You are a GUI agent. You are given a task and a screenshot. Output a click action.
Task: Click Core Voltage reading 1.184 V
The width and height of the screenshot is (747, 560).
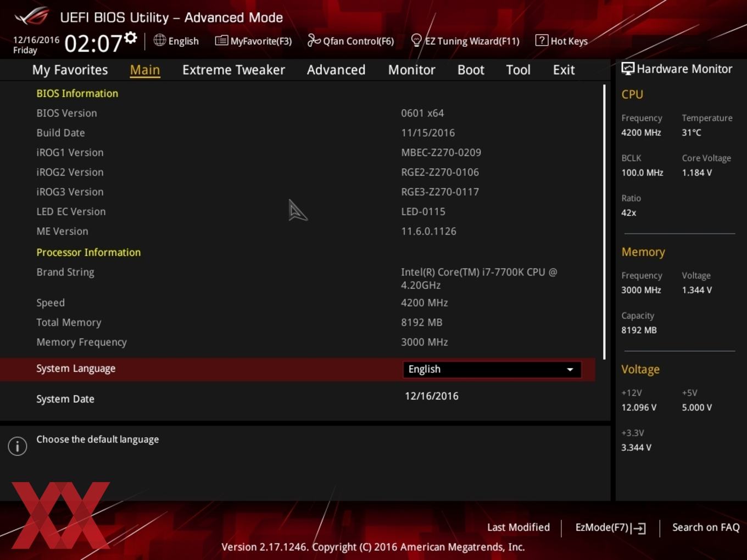[697, 172]
